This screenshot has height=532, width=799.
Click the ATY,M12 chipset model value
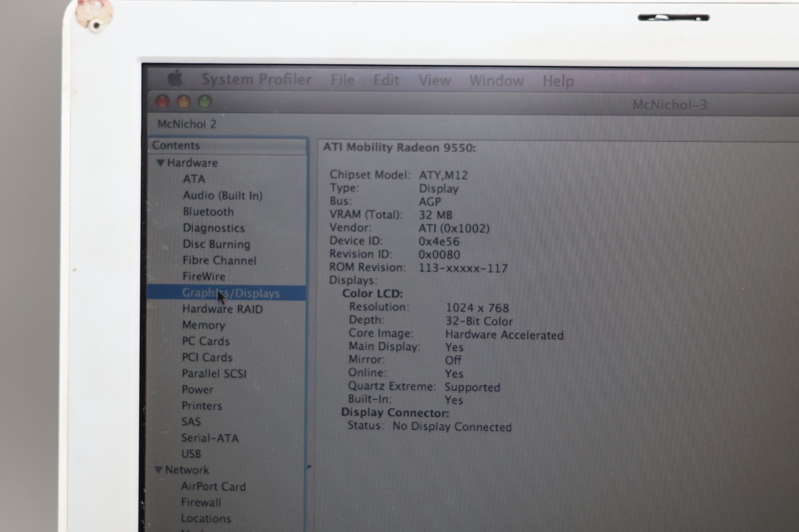click(443, 175)
